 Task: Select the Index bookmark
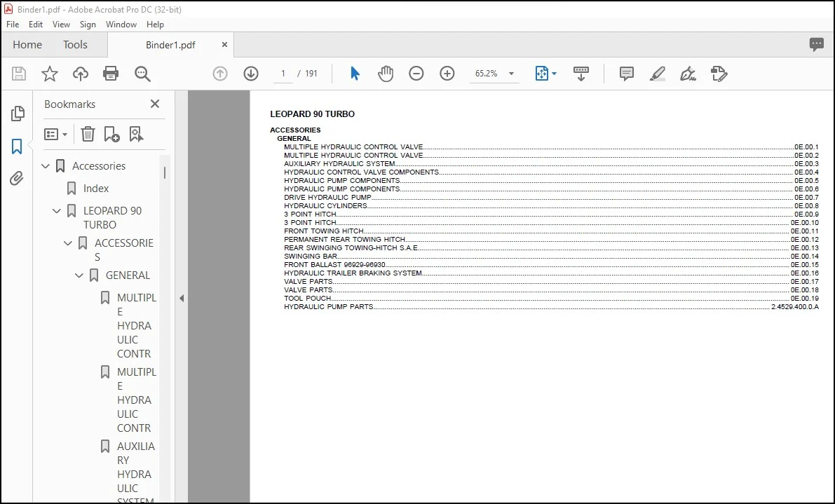[96, 189]
